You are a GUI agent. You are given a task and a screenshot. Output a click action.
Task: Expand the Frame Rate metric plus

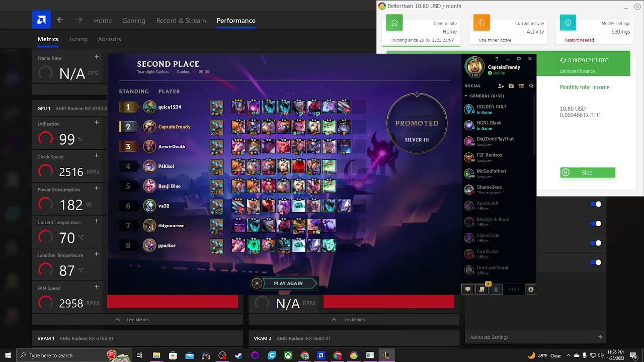pyautogui.click(x=97, y=57)
